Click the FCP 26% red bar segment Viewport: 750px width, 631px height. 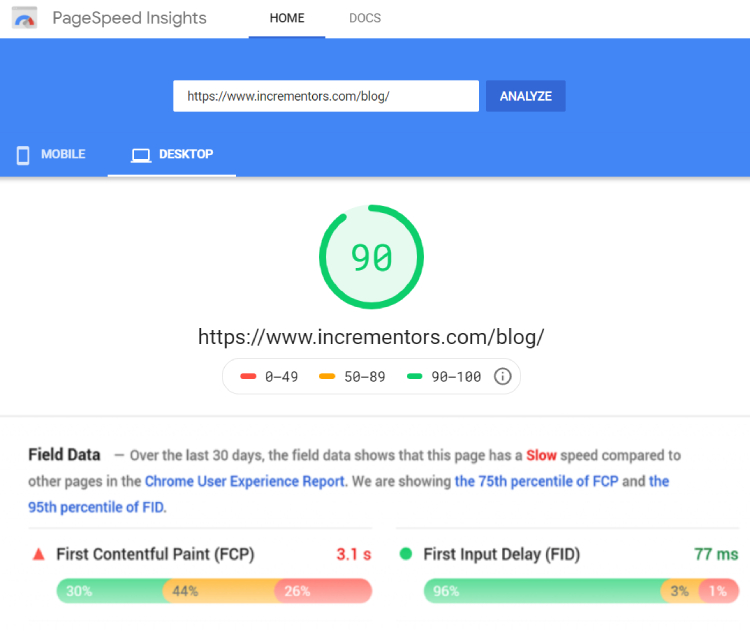point(323,591)
